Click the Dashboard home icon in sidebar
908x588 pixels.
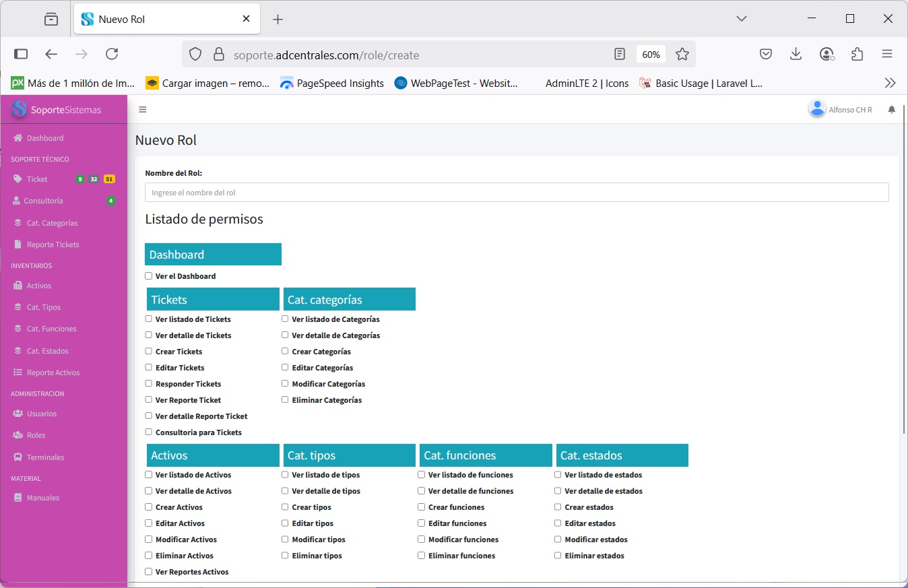click(x=18, y=138)
